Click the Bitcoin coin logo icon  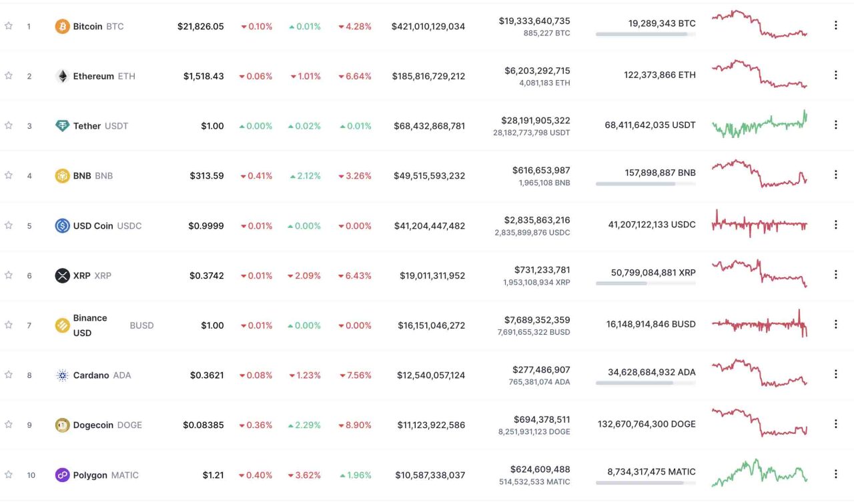[x=62, y=27]
